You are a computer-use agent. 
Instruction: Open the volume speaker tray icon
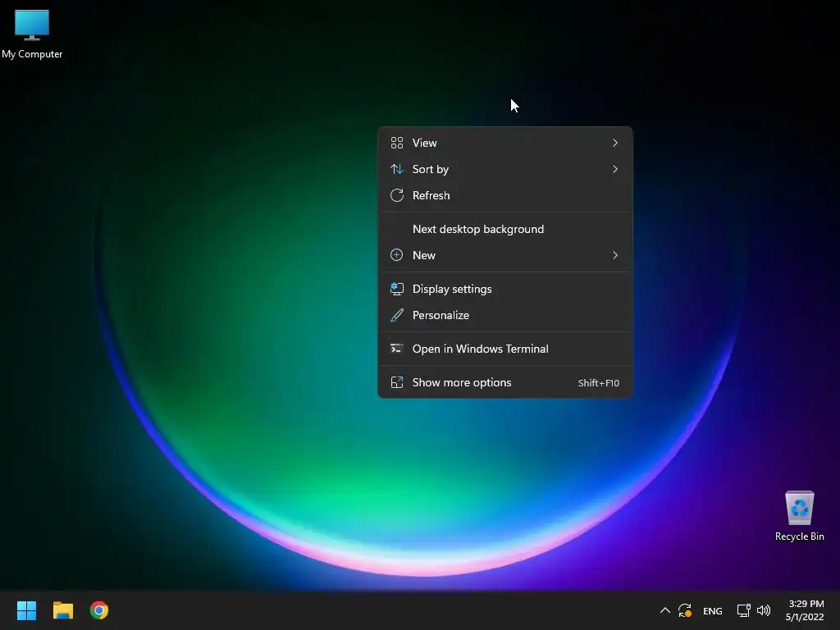(x=764, y=610)
